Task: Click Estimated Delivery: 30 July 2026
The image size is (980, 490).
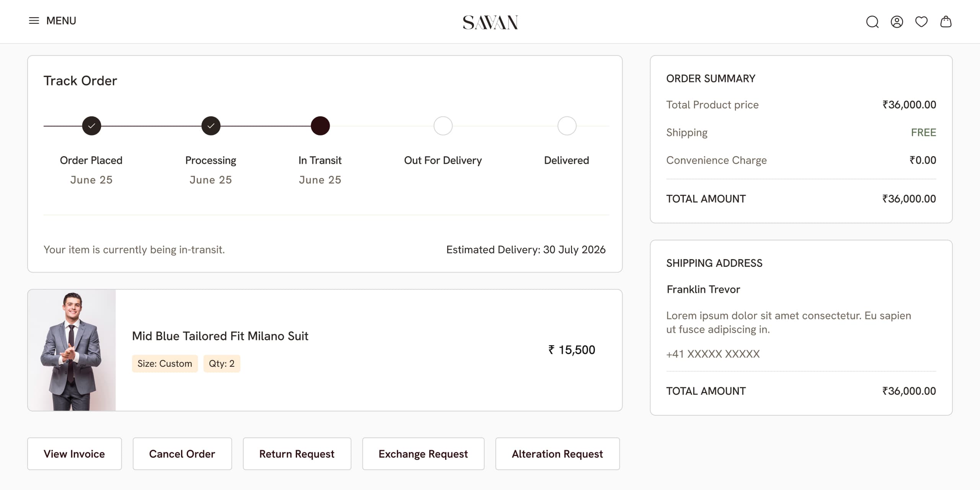Action: click(526, 250)
